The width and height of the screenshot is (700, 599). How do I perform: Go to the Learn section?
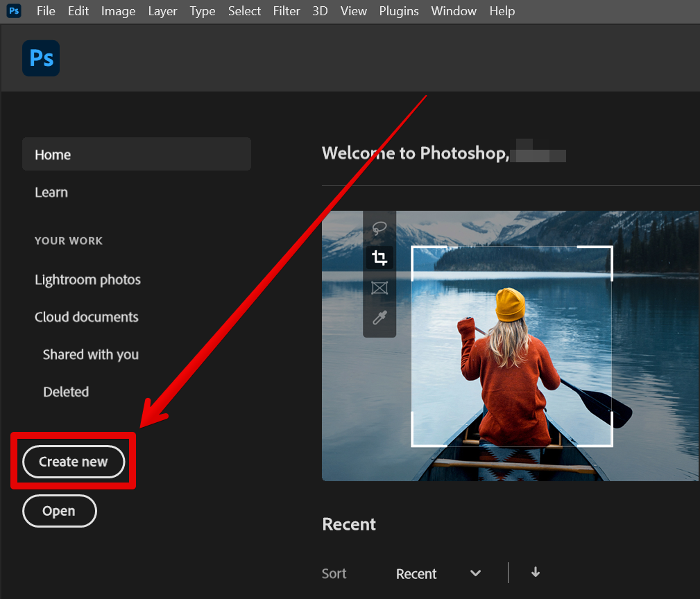coord(51,192)
